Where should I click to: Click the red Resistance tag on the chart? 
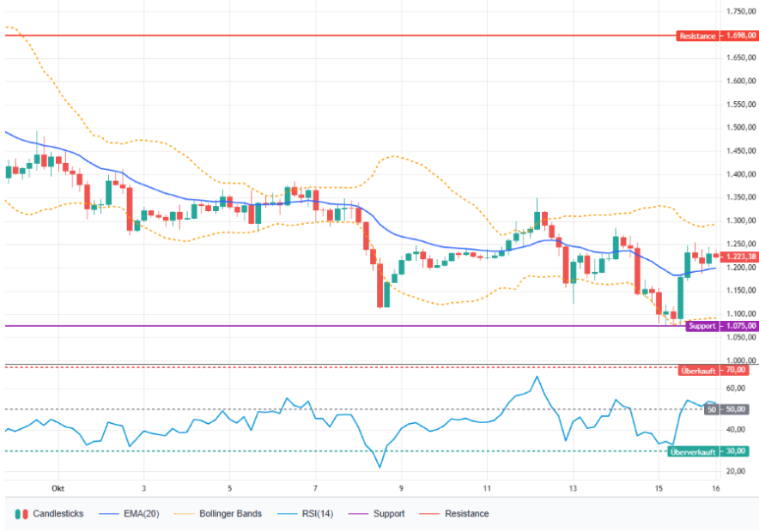[x=697, y=36]
